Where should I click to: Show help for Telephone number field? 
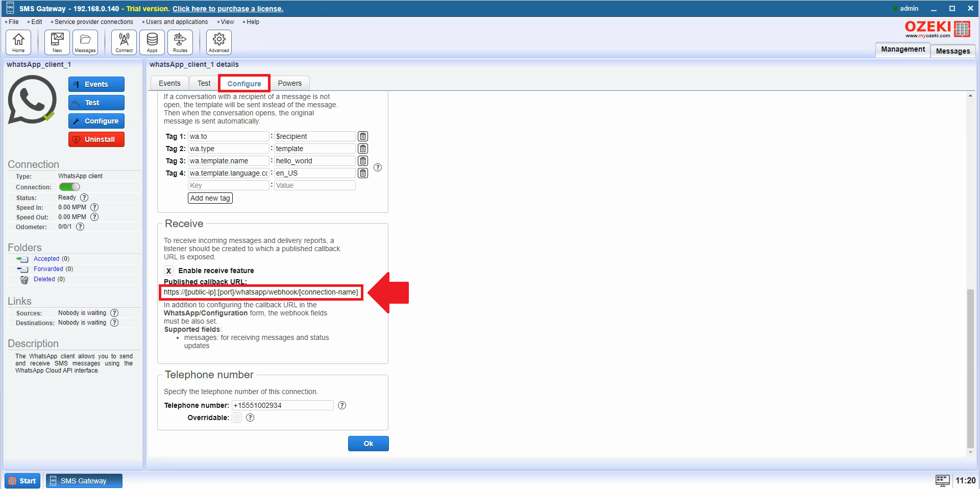(x=342, y=405)
